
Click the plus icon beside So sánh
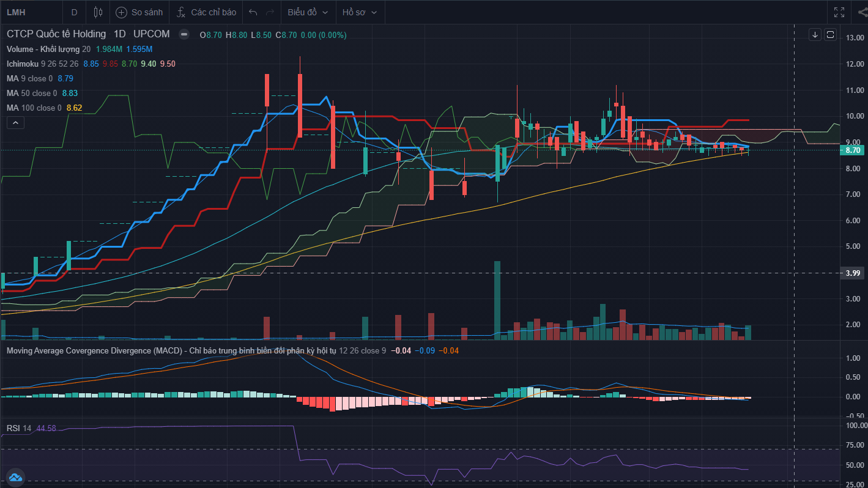(x=121, y=12)
